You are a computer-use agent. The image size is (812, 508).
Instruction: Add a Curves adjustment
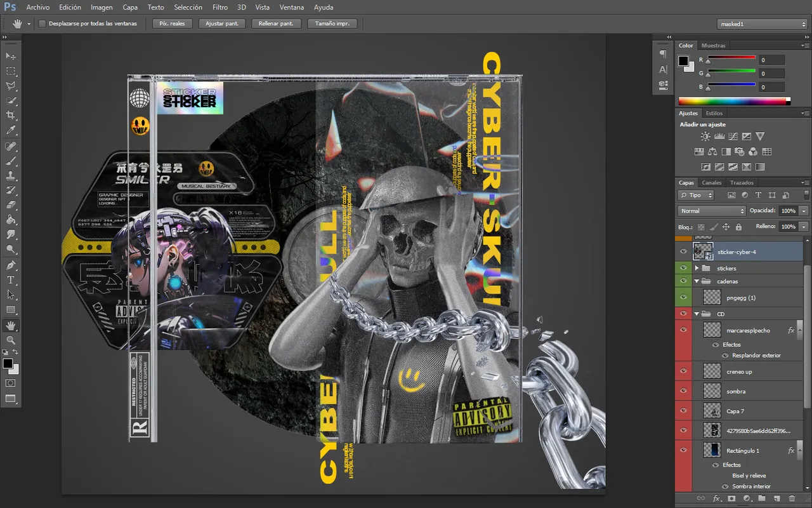(733, 136)
